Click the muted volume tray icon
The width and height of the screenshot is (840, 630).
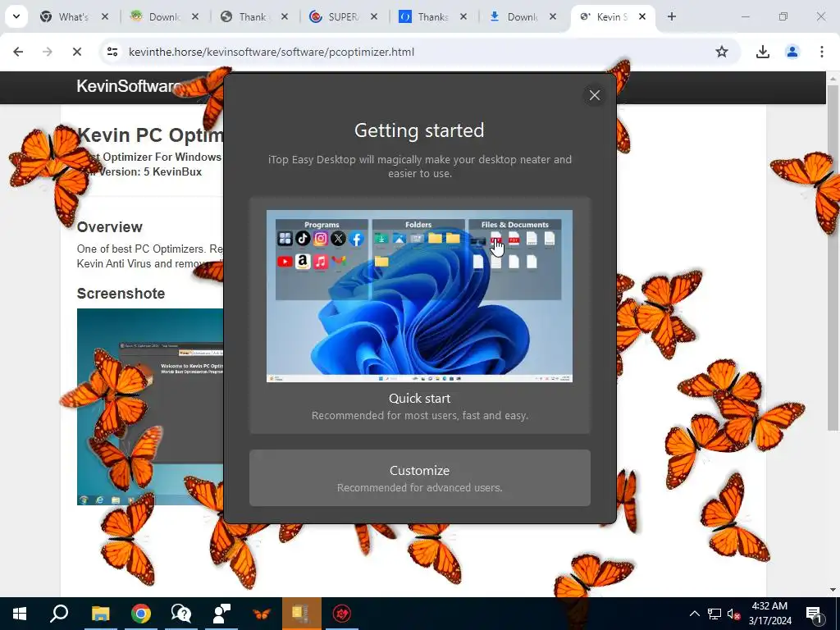(x=734, y=614)
